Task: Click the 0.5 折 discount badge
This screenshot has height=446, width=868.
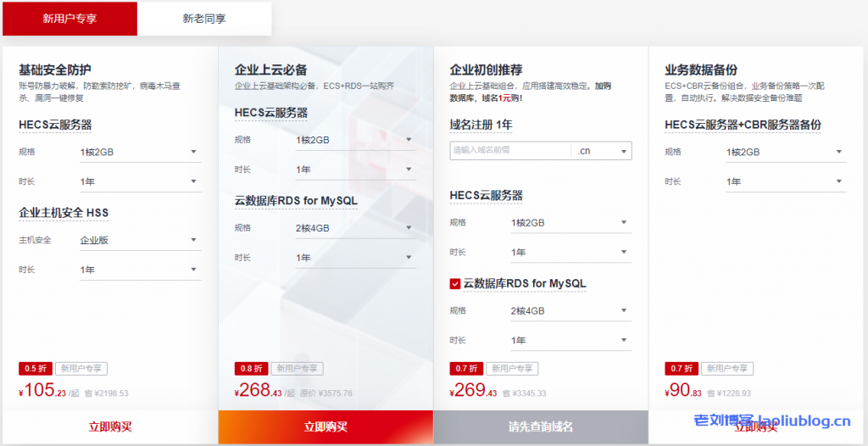Action: coord(36,369)
